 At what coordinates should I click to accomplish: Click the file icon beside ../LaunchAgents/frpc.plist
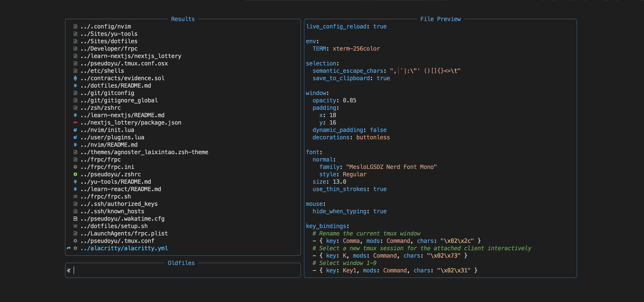point(75,234)
